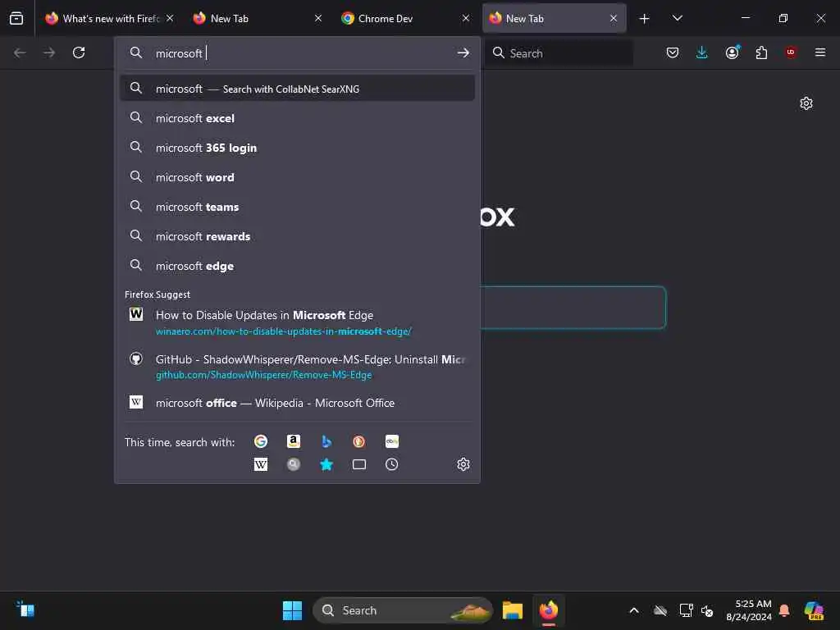840x630 pixels.
Task: Search history with the clock icon
Action: click(x=391, y=464)
